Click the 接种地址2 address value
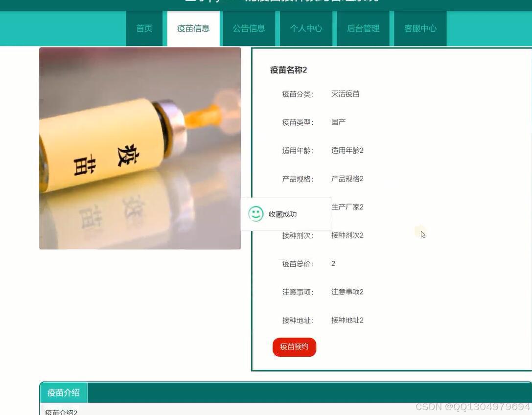Image resolution: width=532 pixels, height=415 pixels. [x=347, y=320]
